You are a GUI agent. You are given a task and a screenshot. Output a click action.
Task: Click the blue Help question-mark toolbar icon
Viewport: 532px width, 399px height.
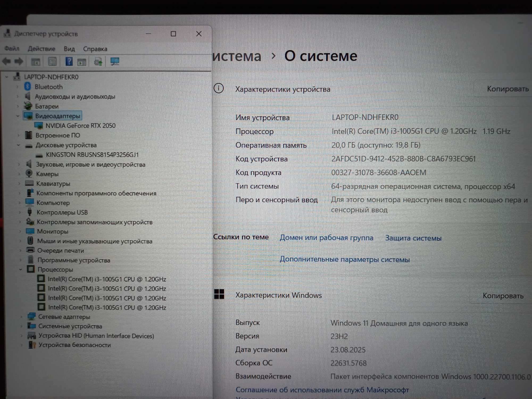point(69,61)
